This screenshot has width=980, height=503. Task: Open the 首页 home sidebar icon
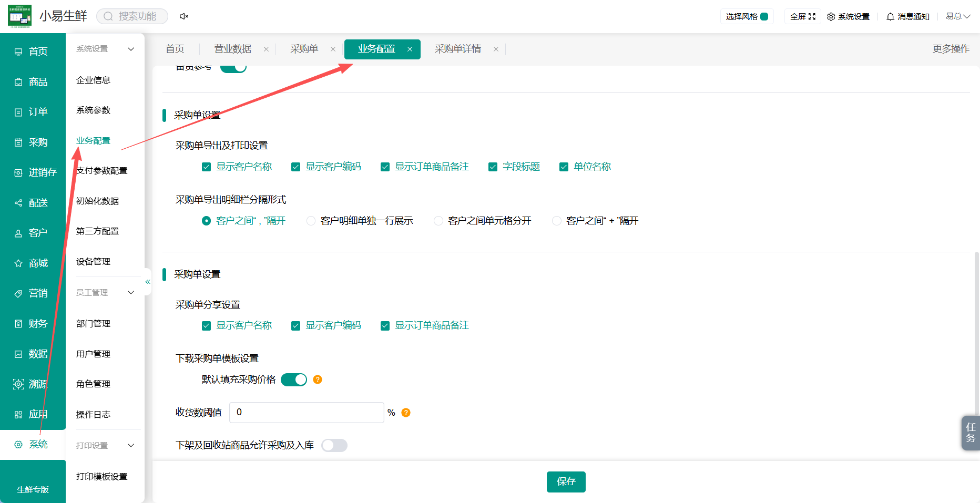click(x=18, y=52)
